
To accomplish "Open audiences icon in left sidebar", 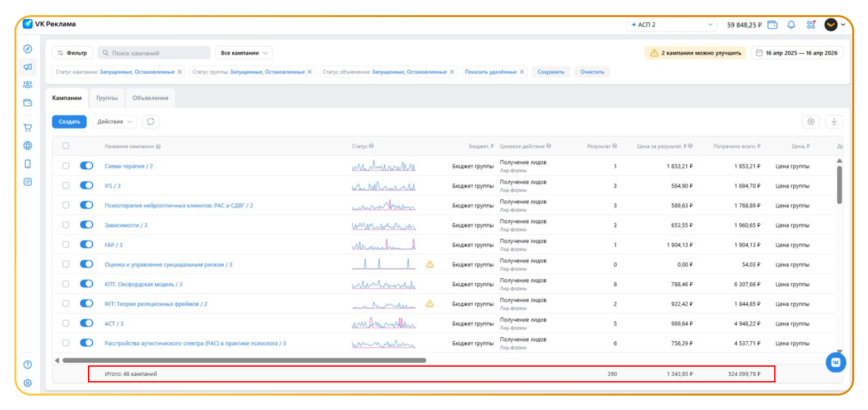I will point(28,85).
